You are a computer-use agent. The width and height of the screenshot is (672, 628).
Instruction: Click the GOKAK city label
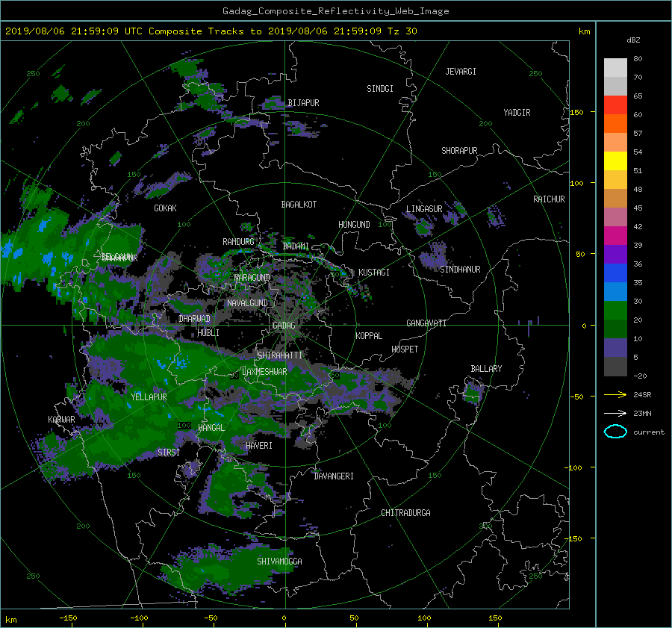[x=166, y=208]
